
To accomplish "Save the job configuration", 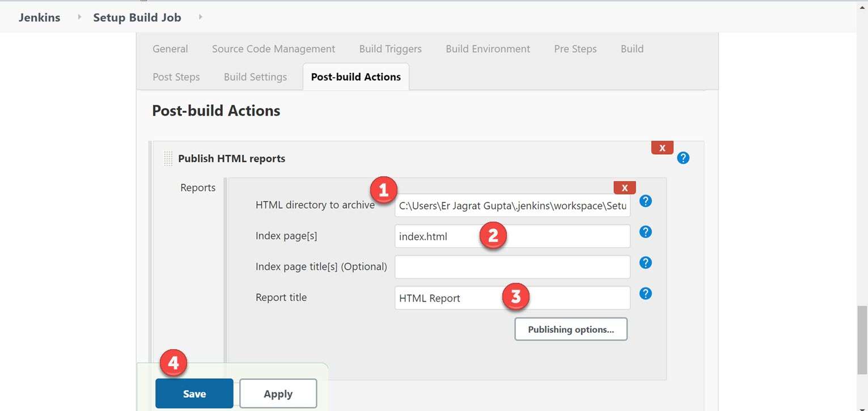I will click(x=194, y=393).
